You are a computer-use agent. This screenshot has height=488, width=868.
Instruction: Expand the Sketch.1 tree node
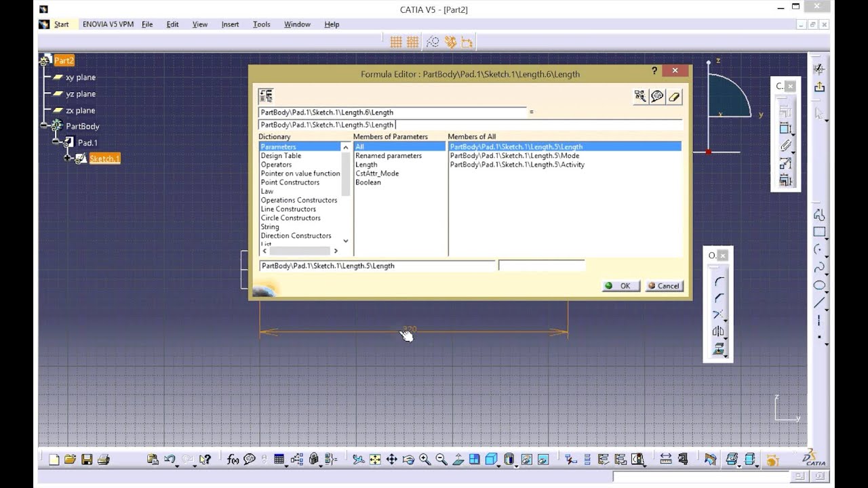coord(67,159)
